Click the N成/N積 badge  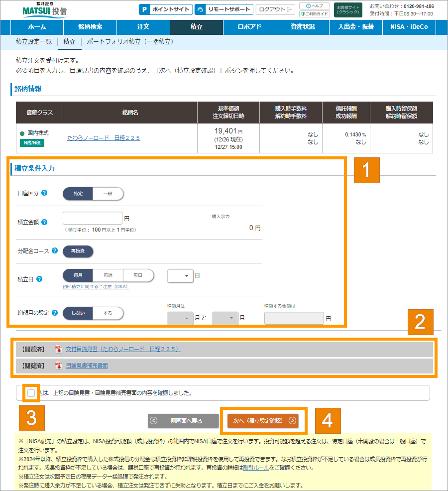tap(32, 143)
